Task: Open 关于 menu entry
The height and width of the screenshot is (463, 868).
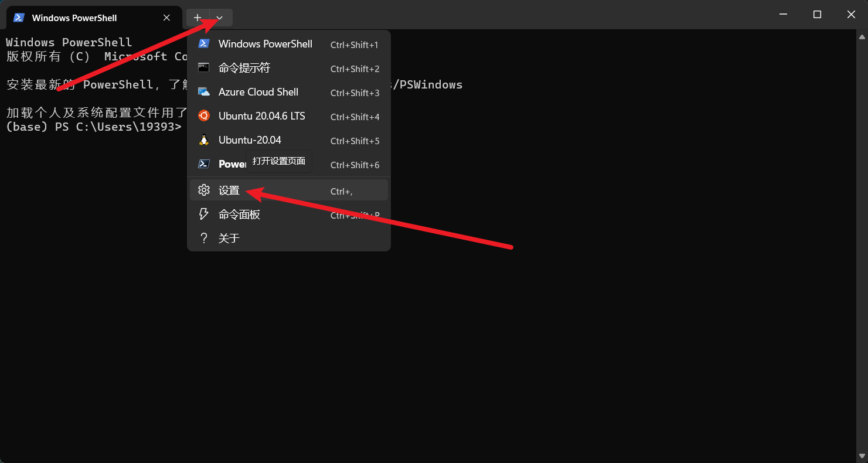Action: pyautogui.click(x=289, y=238)
